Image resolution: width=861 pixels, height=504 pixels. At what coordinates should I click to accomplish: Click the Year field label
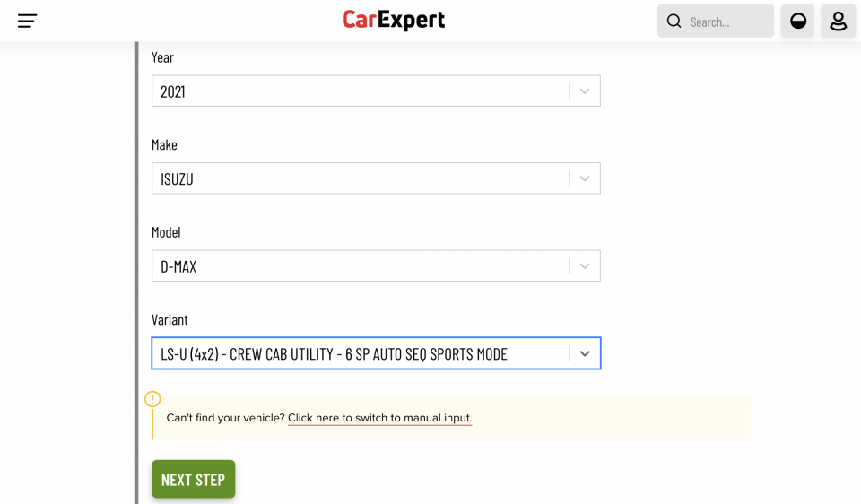tap(162, 57)
